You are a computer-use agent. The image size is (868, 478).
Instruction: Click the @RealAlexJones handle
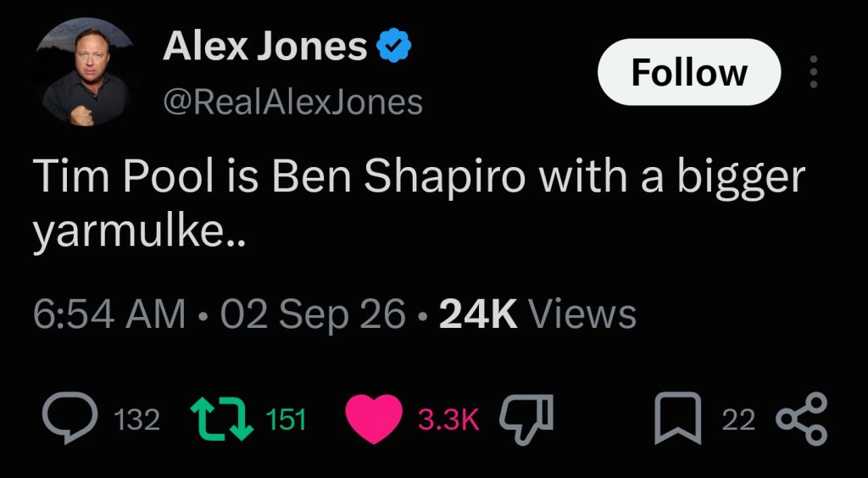tap(292, 103)
